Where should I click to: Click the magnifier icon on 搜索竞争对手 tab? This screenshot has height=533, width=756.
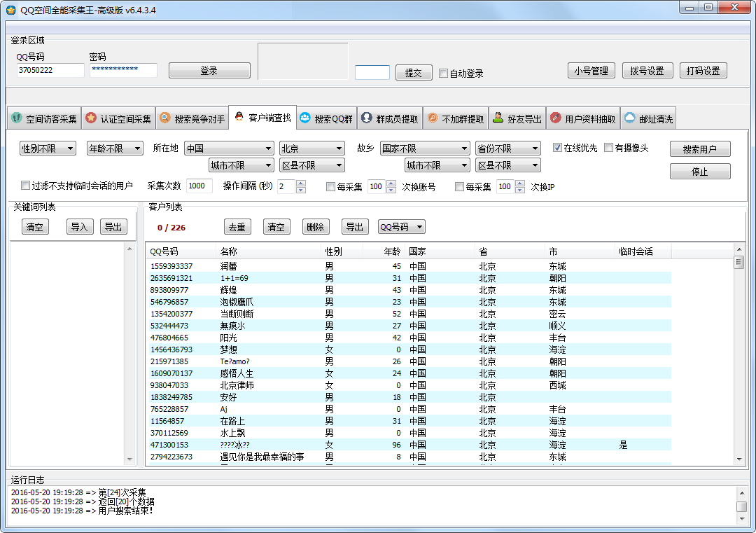pyautogui.click(x=165, y=118)
